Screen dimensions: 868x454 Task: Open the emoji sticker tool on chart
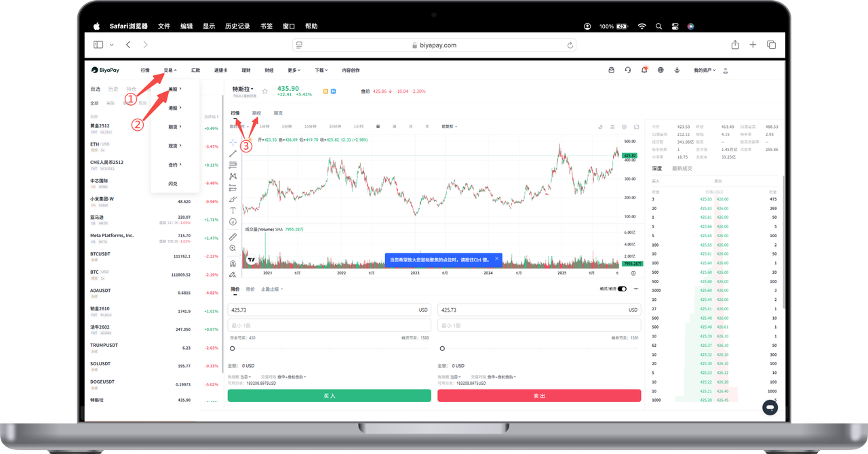pos(233,222)
